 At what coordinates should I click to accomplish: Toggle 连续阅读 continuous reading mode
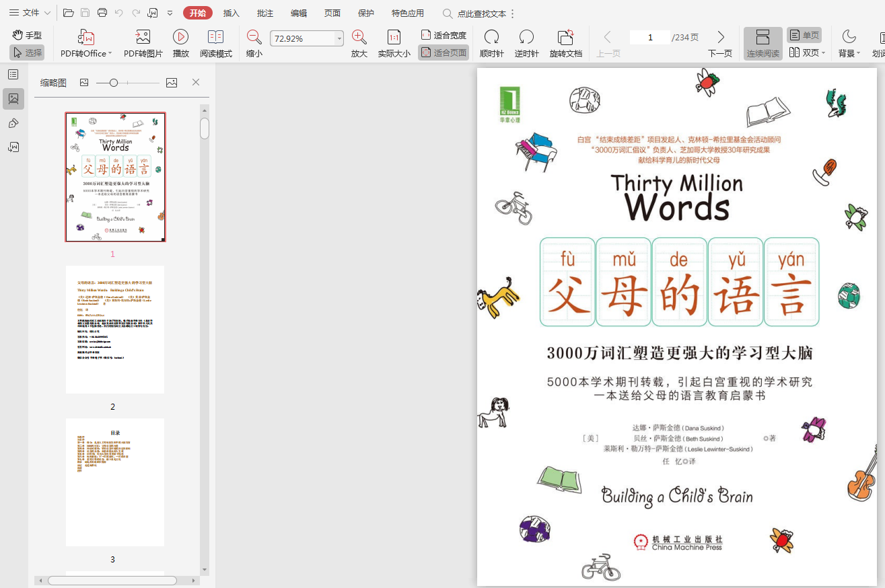click(x=763, y=44)
